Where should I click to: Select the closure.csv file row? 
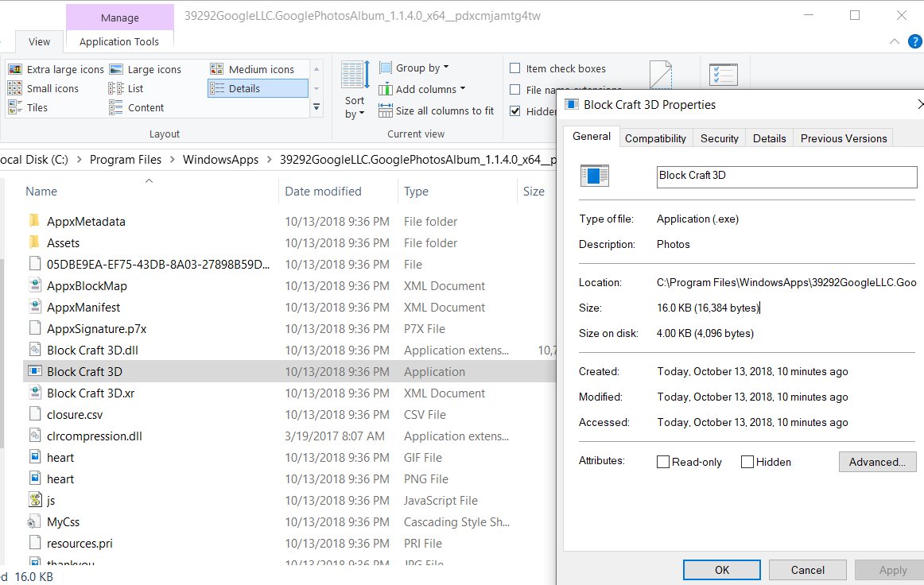pos(289,415)
